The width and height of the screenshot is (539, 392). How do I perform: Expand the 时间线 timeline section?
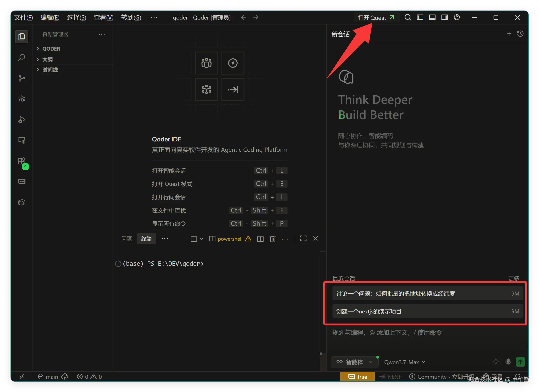(73, 70)
